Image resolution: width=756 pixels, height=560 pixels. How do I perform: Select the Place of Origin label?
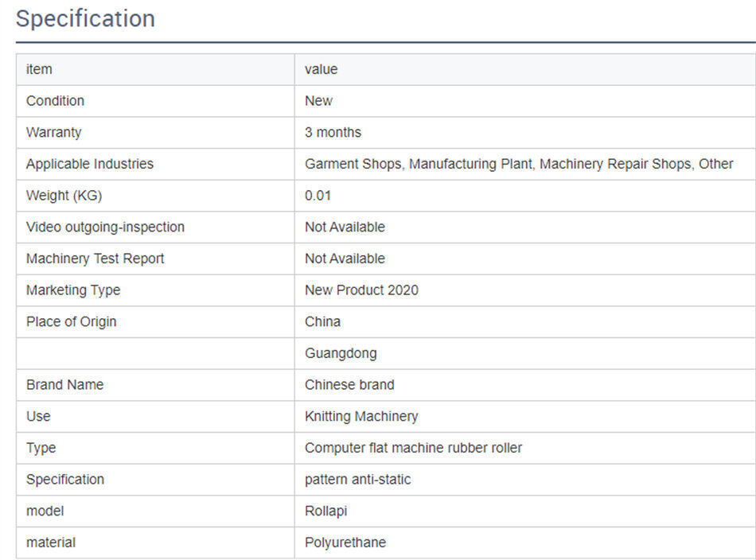pos(71,321)
